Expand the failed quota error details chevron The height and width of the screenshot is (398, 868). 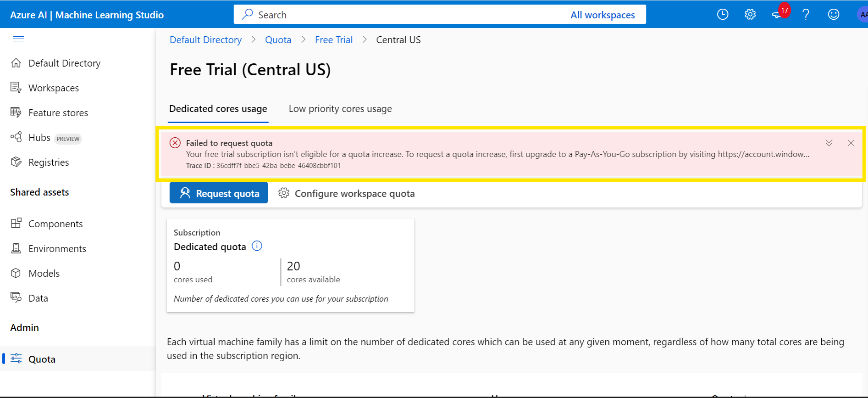pyautogui.click(x=829, y=143)
